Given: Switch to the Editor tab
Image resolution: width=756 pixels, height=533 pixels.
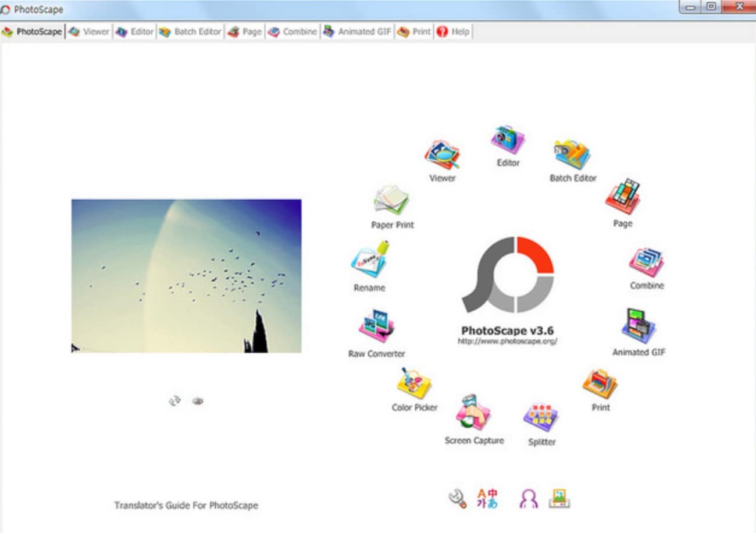Looking at the screenshot, I should (134, 31).
